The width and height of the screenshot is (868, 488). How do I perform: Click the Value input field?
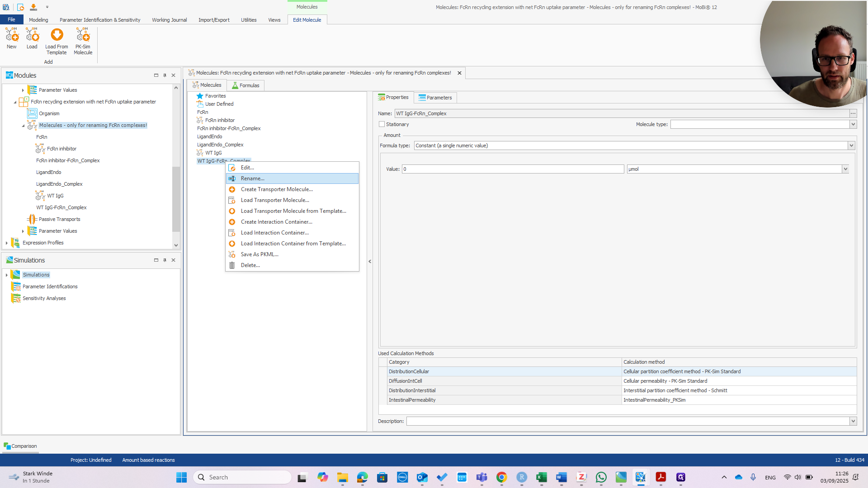click(x=513, y=169)
